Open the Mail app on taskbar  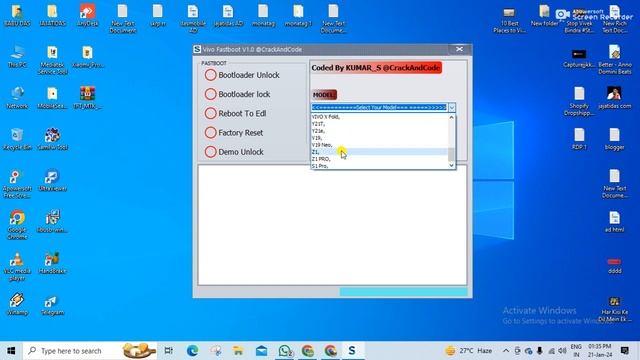[261, 351]
